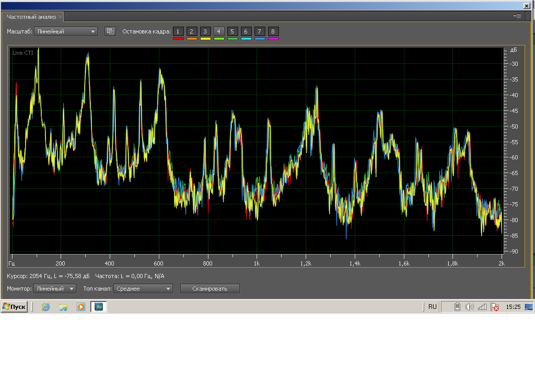Image resolution: width=535 pixels, height=392 pixels.
Task: Click the magenta swatch under button 8
Action: 273,39
